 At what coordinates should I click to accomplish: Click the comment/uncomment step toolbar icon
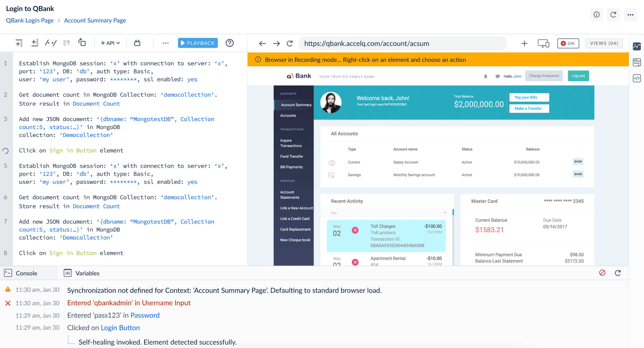tap(51, 43)
